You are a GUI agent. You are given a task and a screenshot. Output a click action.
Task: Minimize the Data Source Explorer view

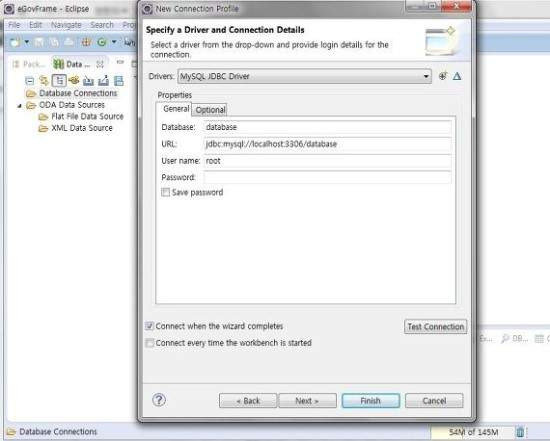pos(120,62)
